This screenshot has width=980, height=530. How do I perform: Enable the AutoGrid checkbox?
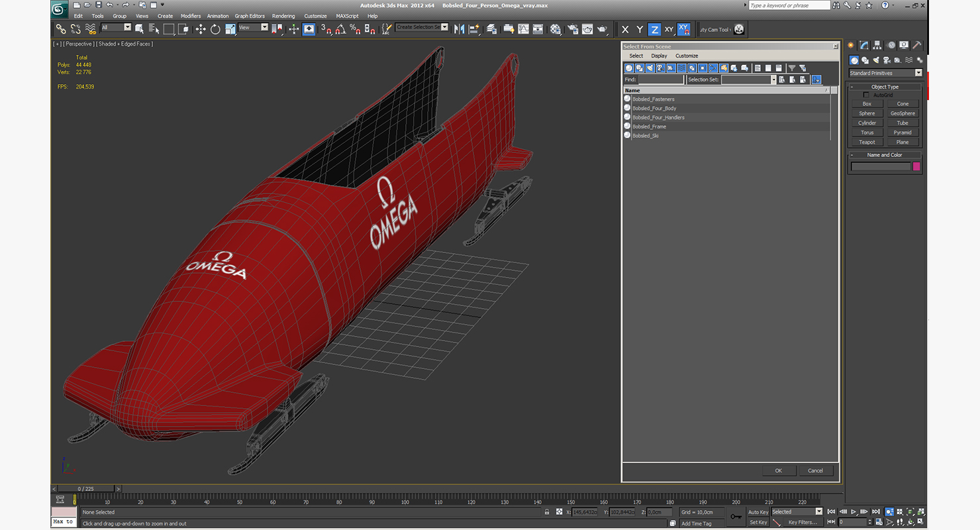tap(866, 95)
